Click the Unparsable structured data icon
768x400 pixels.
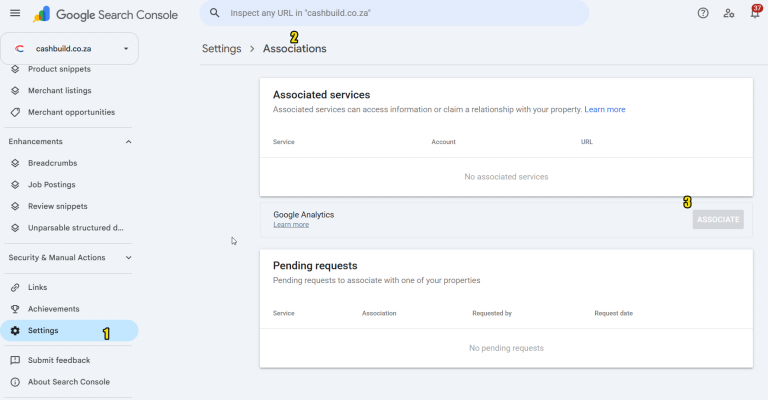pos(15,228)
